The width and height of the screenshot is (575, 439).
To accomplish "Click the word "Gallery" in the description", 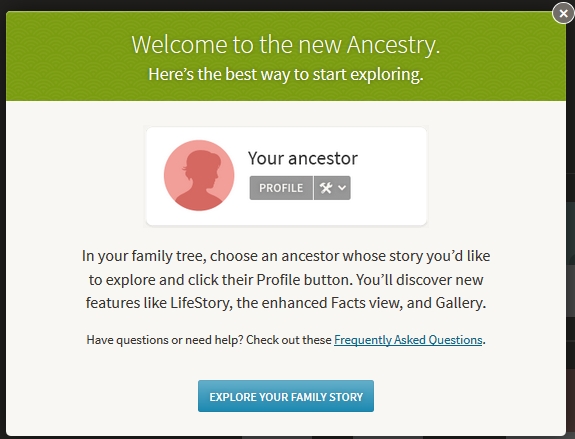I will (x=458, y=303).
